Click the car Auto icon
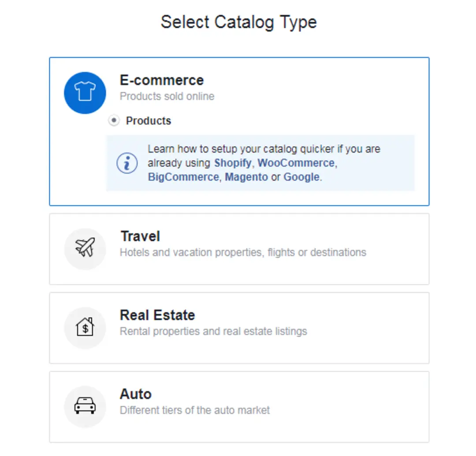Screen dimensions: 476x456 click(x=85, y=407)
